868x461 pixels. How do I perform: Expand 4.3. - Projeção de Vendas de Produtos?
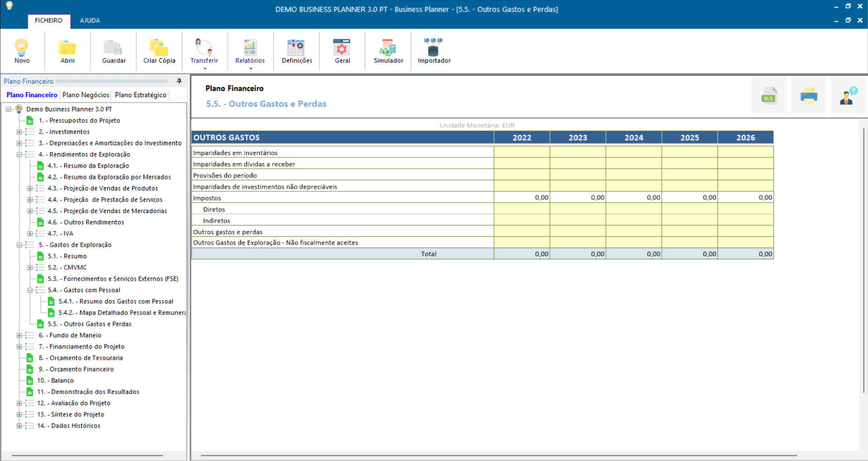pyautogui.click(x=30, y=188)
